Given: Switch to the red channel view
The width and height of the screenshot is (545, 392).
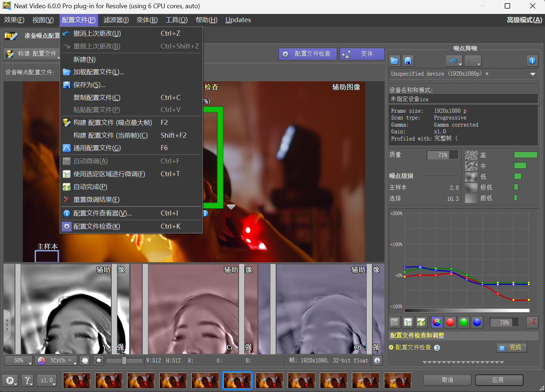Looking at the screenshot, I should (x=450, y=322).
